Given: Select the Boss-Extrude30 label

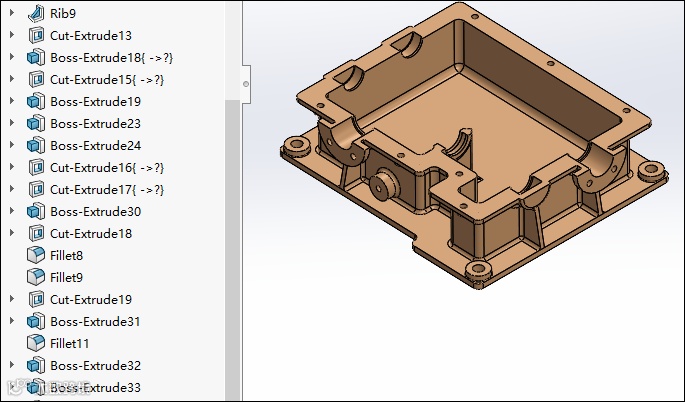Looking at the screenshot, I should click(95, 211).
